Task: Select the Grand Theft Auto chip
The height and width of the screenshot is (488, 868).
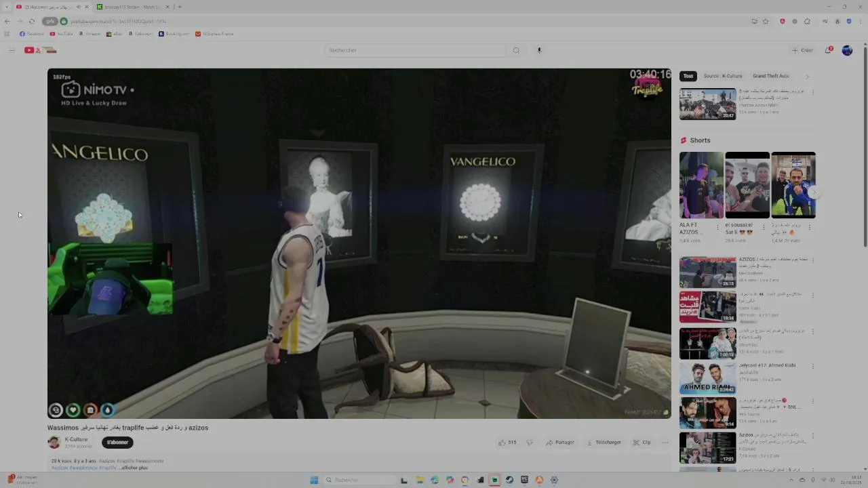Action: 771,76
